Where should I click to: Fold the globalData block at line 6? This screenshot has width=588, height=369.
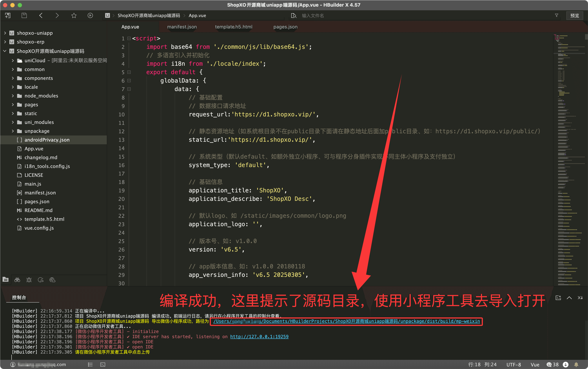(129, 81)
